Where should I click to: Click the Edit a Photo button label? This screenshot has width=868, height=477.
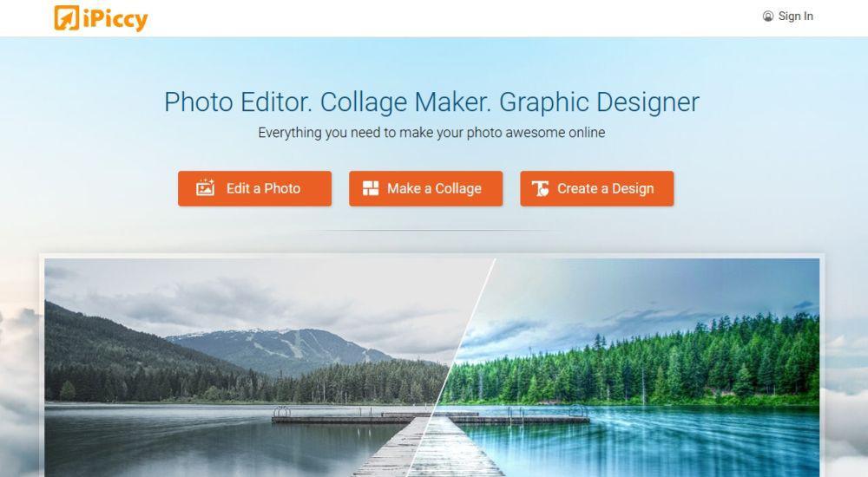point(264,189)
